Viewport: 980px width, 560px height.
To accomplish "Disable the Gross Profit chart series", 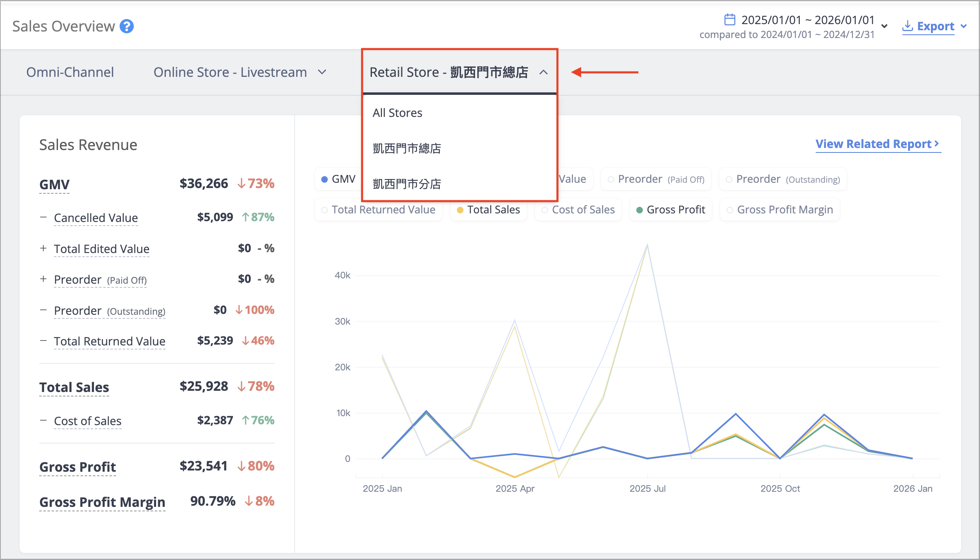I will 671,210.
